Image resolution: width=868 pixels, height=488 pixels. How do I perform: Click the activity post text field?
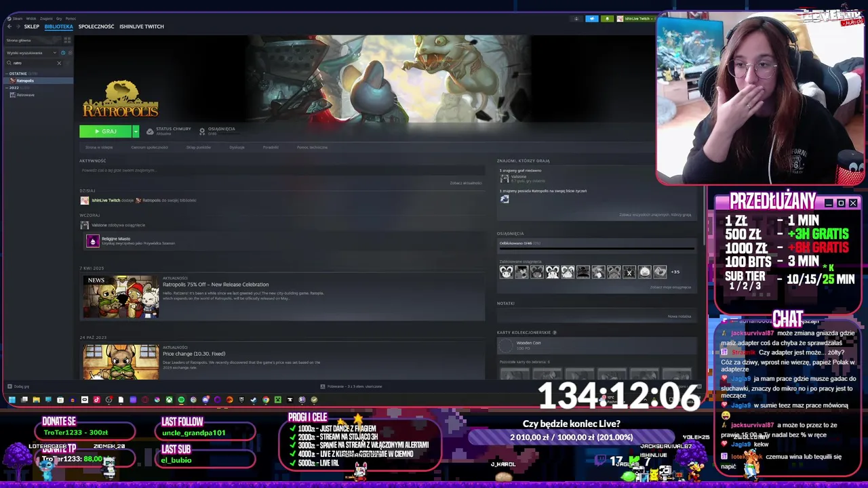pos(281,170)
